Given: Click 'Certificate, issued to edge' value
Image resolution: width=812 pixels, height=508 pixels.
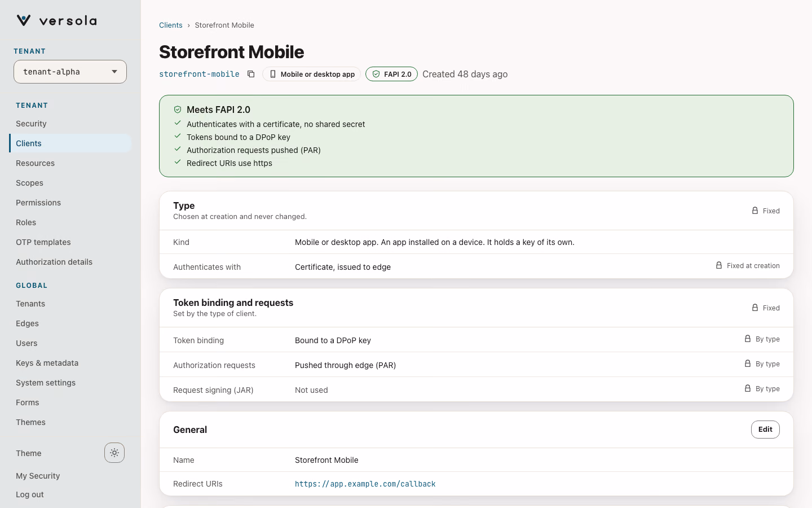Looking at the screenshot, I should pos(343,267).
